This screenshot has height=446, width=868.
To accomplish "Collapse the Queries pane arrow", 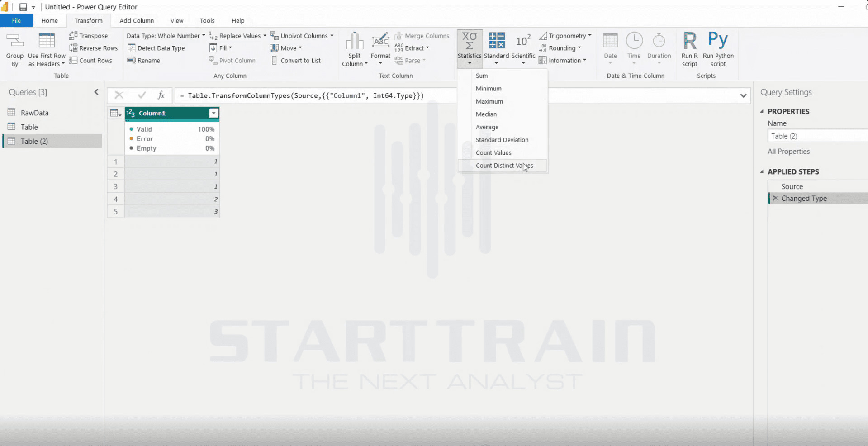I will [96, 92].
